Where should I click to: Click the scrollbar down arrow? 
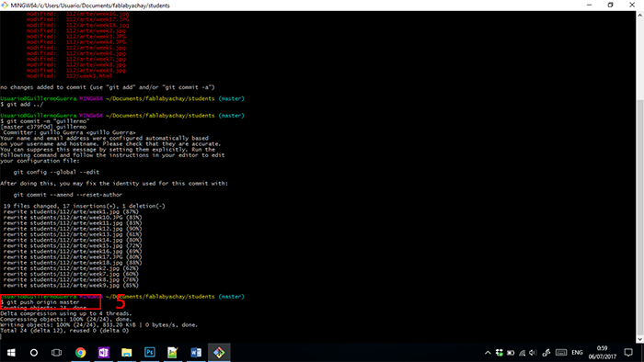tap(640, 339)
